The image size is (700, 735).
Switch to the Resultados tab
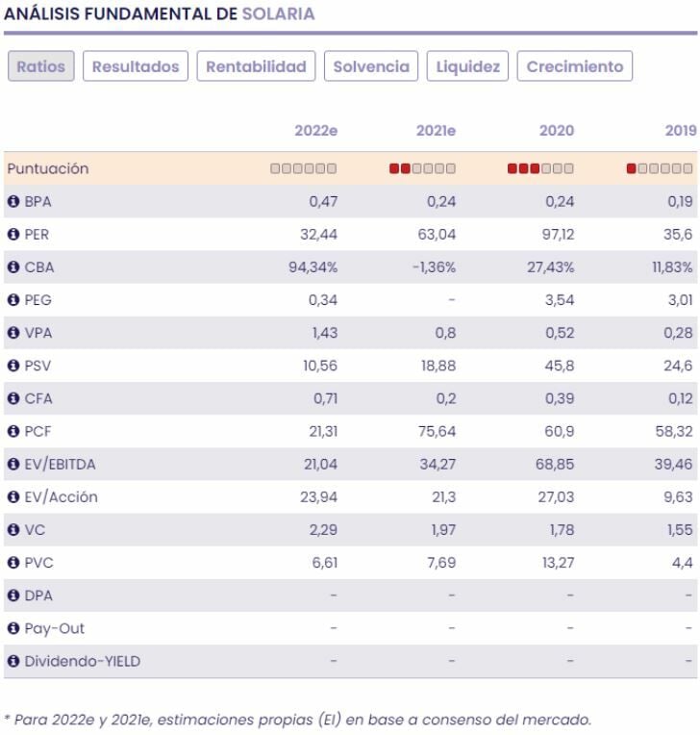[136, 66]
